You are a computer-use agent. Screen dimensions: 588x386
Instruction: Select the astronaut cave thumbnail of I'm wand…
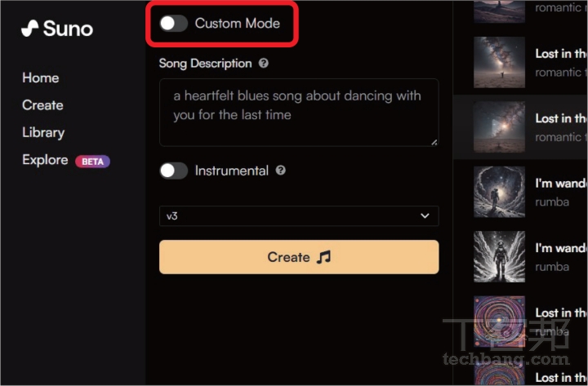pyautogui.click(x=499, y=192)
